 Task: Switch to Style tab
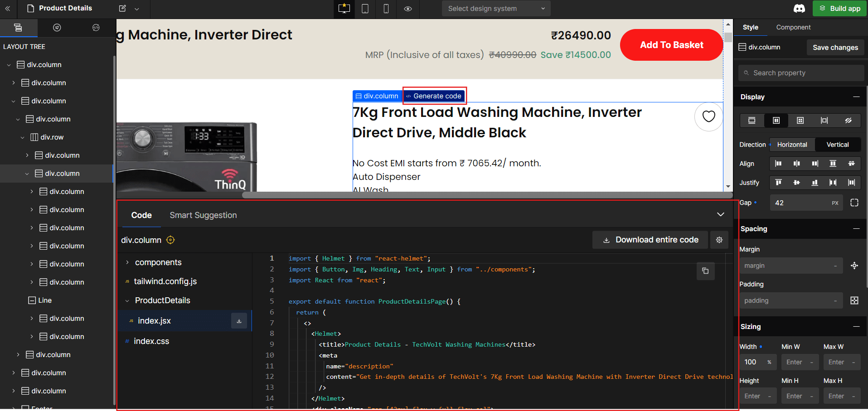[x=751, y=27]
